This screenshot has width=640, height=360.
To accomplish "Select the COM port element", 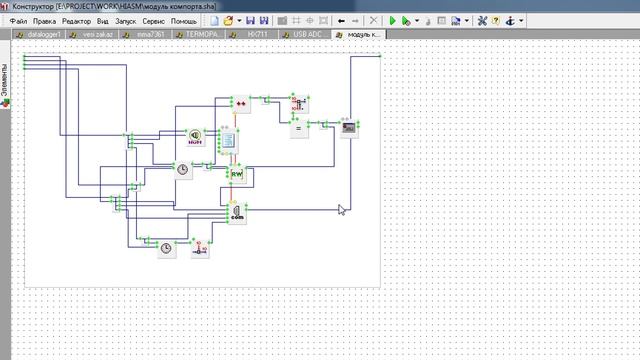I will pyautogui.click(x=237, y=213).
